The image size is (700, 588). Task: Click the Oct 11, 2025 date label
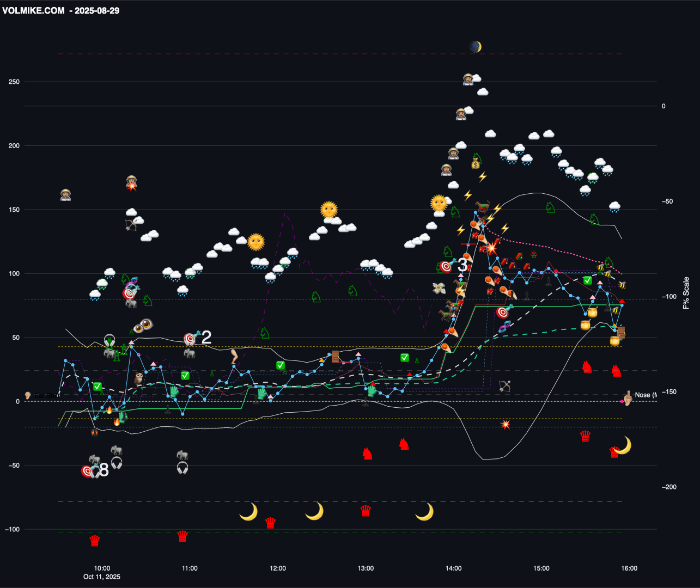[102, 577]
